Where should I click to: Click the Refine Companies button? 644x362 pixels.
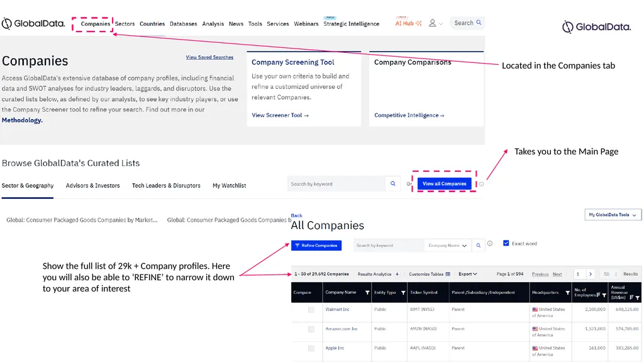[316, 245]
